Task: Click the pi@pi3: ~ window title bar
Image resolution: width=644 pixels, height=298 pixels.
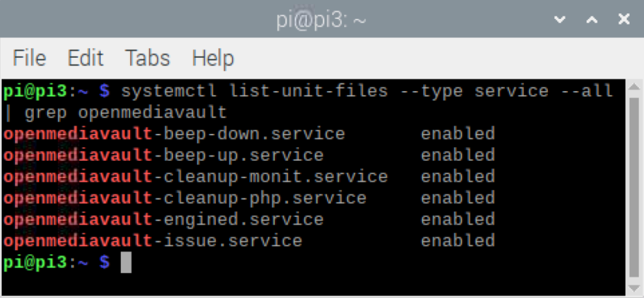Action: [x=321, y=20]
